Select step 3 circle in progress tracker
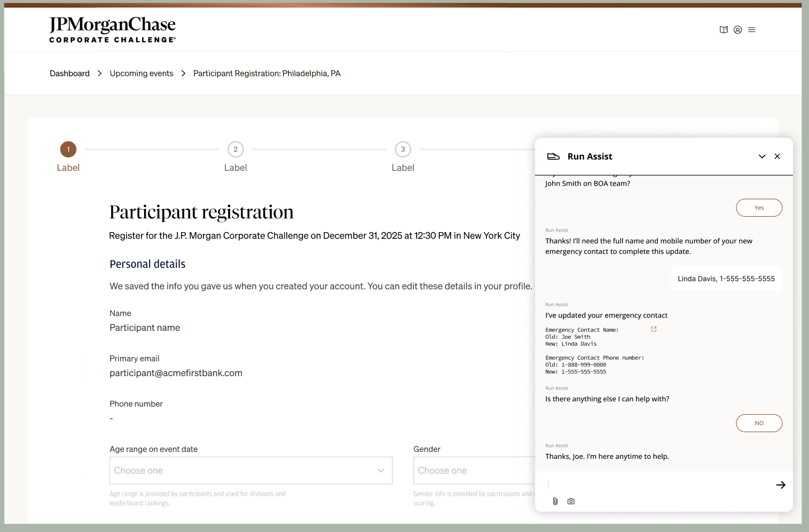Viewport: 809px width, 532px height. tap(403, 149)
